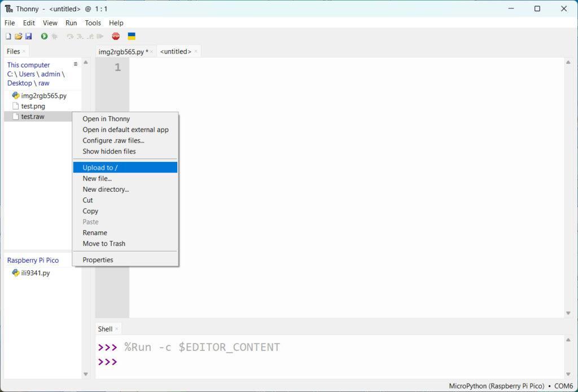Click the New file toolbar icon
Screen dimensions: 578x392
coord(8,36)
